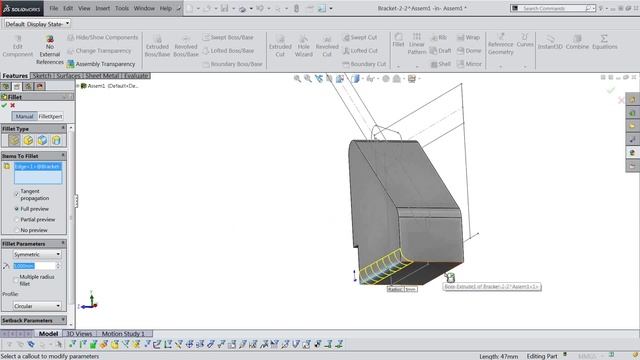Image resolution: width=640 pixels, height=360 pixels.
Task: Switch to the Sheet Metal ribbon tab
Action: 102,76
